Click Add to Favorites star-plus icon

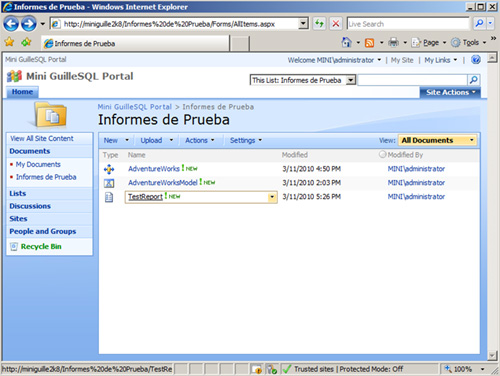pos(26,42)
